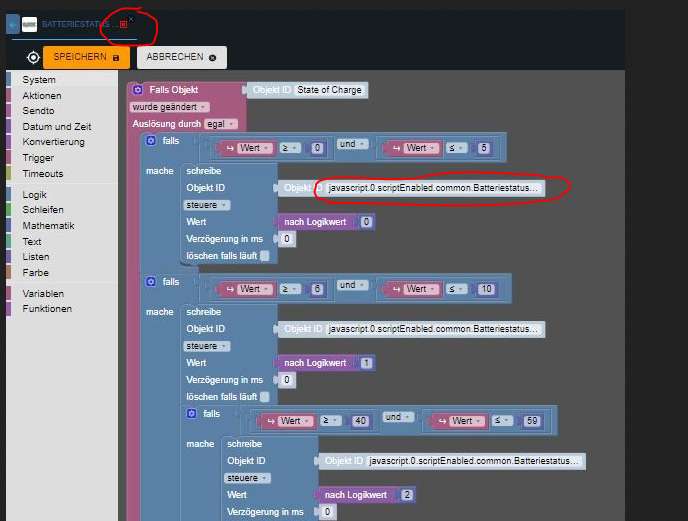Viewport: 688px width, 521px height.
Task: Click the script logo icon beside BATTERIESTATUS tab
Action: tap(29, 24)
